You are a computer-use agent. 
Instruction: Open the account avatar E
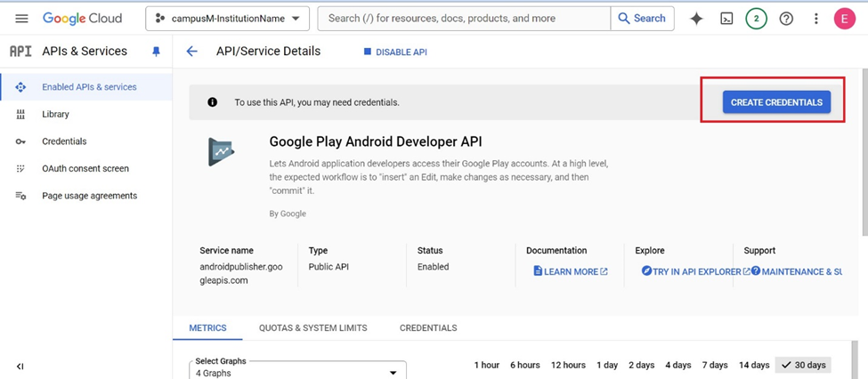tap(845, 19)
